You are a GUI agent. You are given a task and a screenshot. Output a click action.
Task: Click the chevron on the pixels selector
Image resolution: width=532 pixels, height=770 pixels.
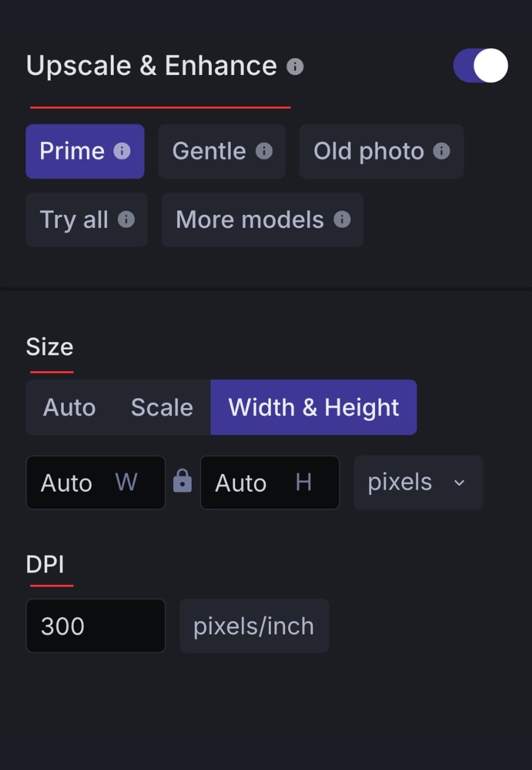(458, 483)
